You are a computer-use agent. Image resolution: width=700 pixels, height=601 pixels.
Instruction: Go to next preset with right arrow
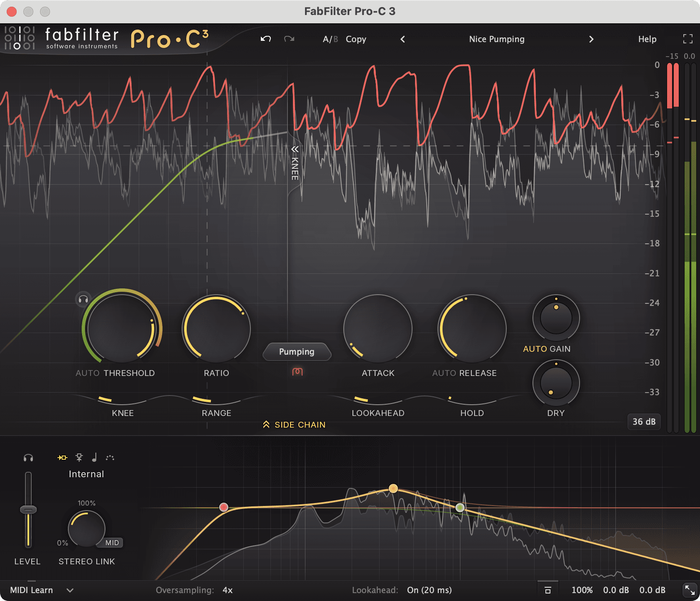[591, 39]
